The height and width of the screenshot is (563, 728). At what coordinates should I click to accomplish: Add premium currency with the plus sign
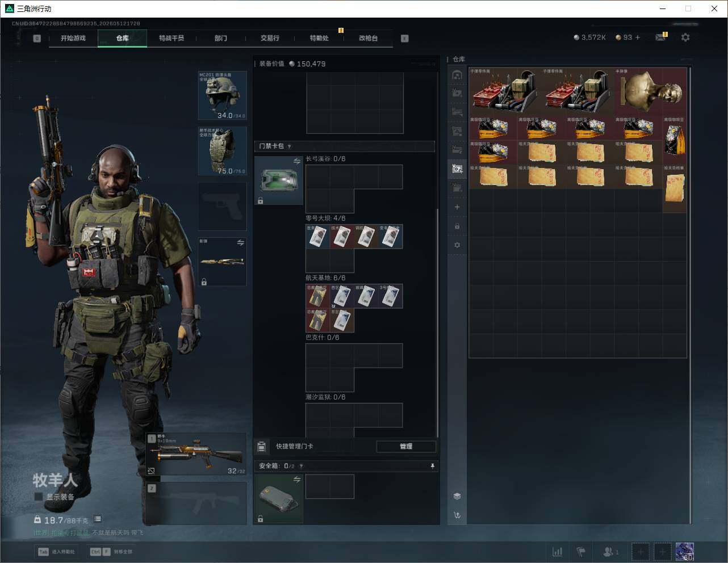pyautogui.click(x=638, y=37)
